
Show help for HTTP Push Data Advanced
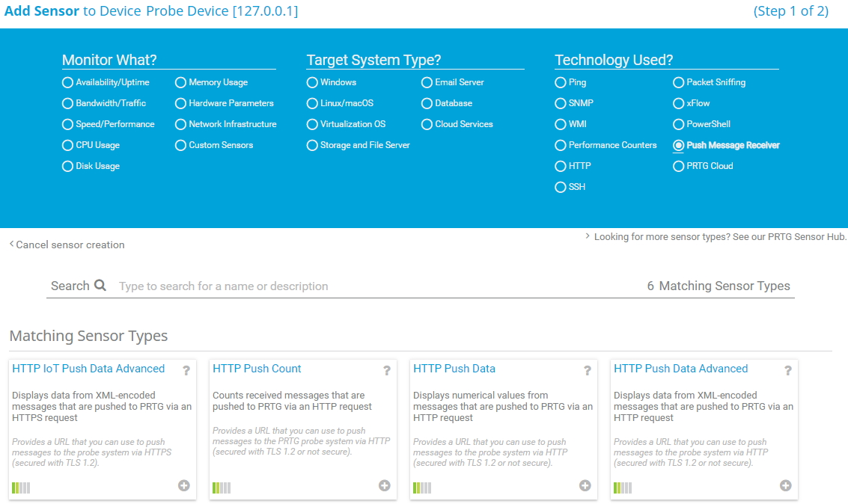(788, 370)
